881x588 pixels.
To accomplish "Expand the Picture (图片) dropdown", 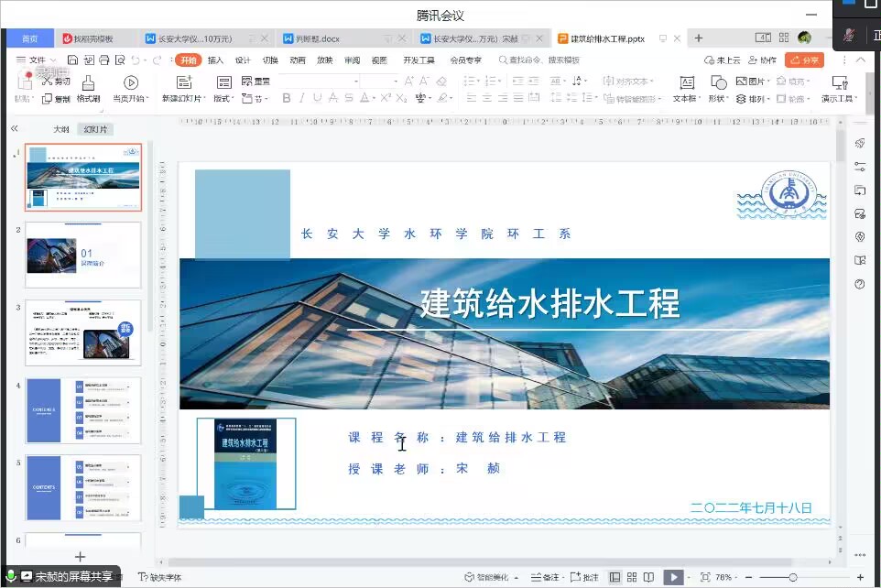I will (x=753, y=82).
